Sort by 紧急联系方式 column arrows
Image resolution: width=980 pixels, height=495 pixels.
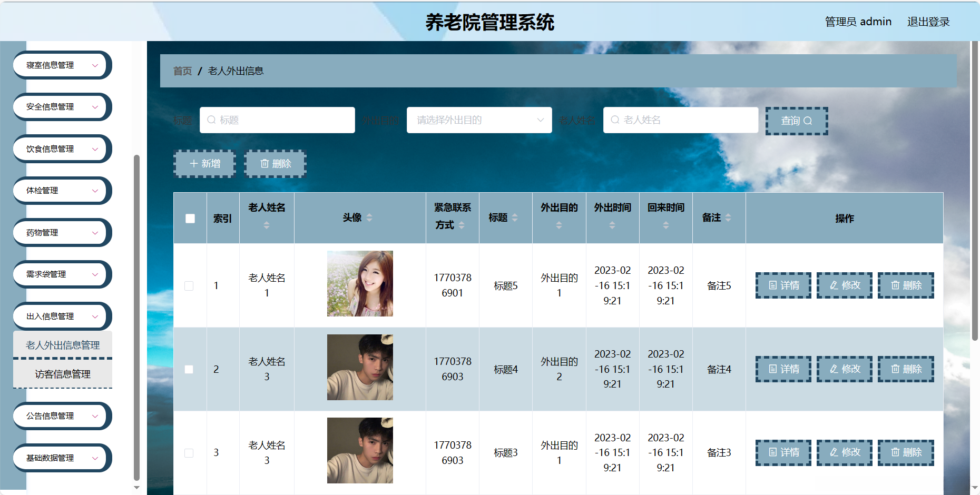point(462,225)
